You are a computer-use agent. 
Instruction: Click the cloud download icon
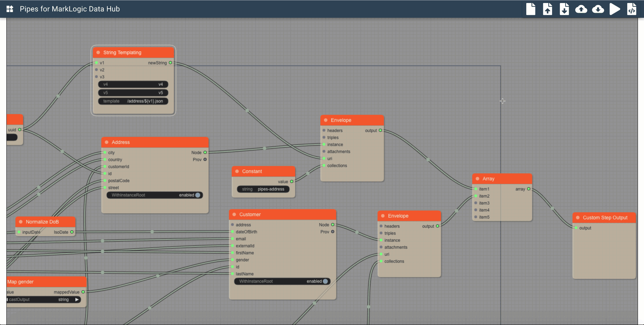598,9
